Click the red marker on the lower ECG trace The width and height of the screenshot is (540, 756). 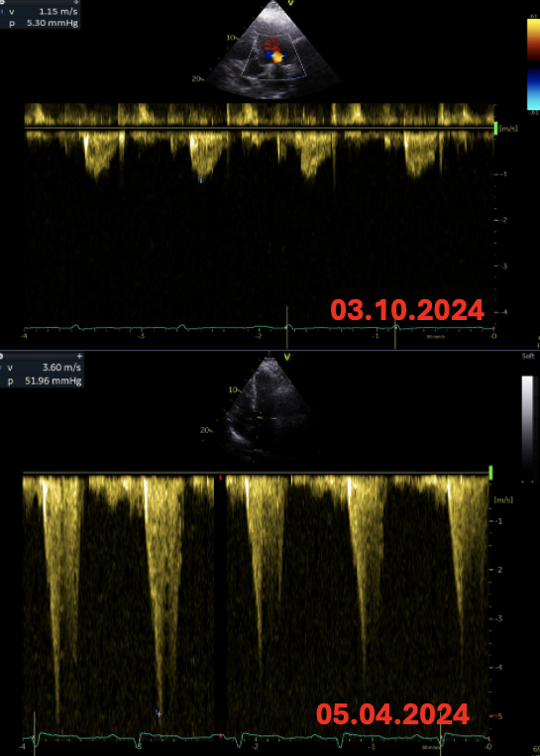click(x=221, y=736)
